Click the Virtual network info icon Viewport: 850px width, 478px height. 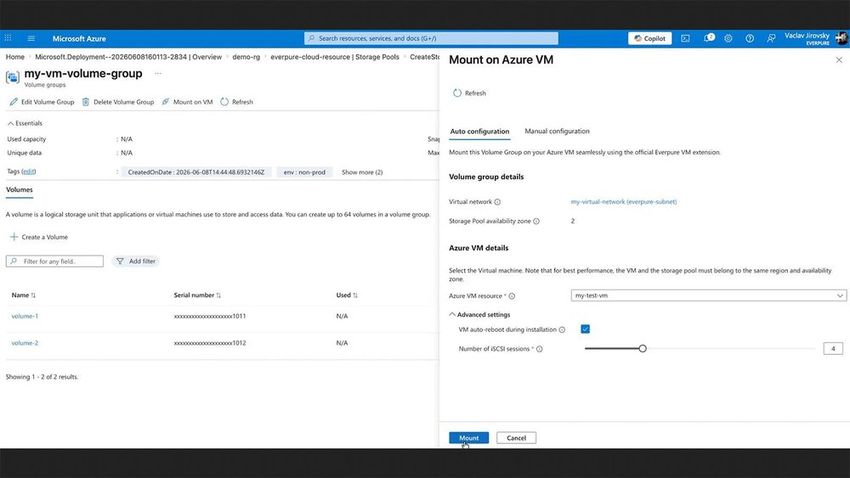tap(498, 202)
